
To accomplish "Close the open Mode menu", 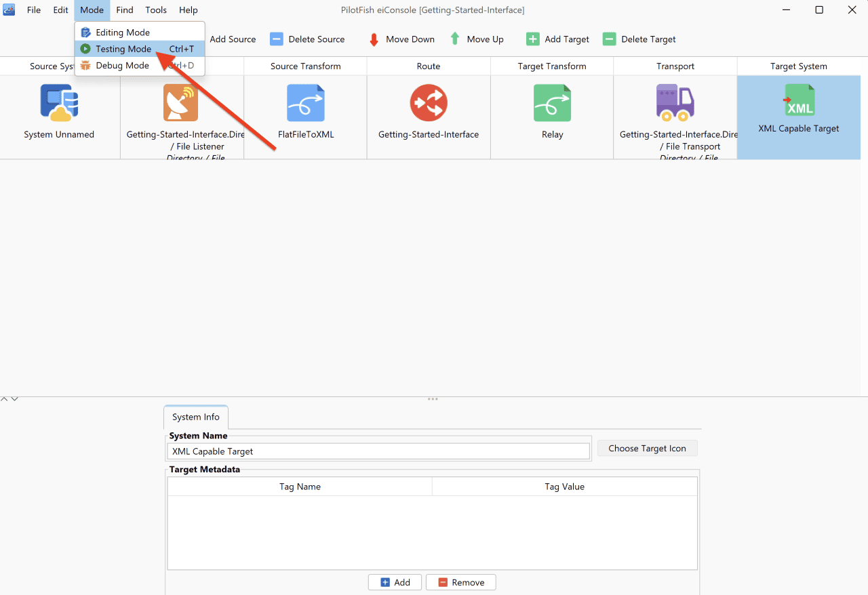I will 92,10.
